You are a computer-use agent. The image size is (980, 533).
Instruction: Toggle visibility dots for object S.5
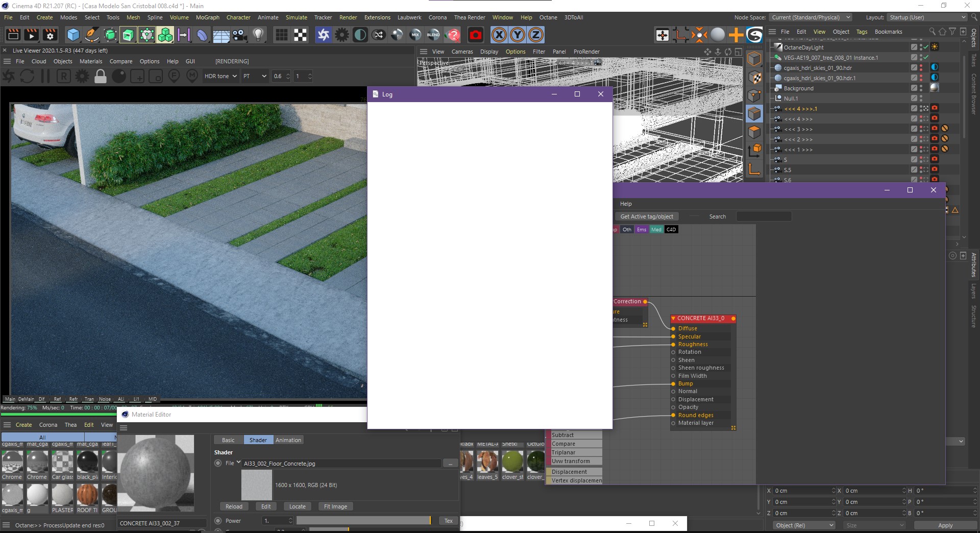[921, 169]
